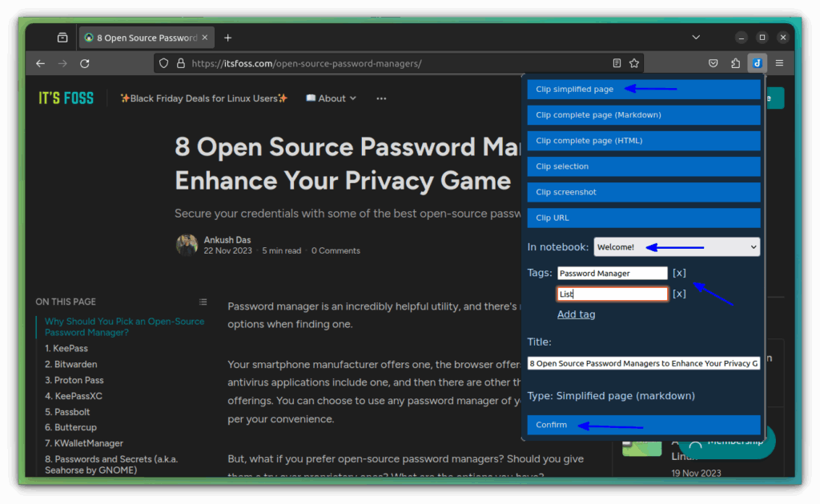Click Clip simplified page
Image resolution: width=820 pixels, height=504 pixels.
(644, 90)
